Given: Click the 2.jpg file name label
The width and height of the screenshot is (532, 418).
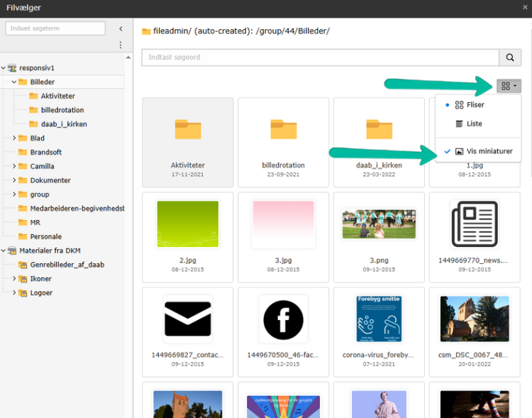Looking at the screenshot, I should 188,260.
